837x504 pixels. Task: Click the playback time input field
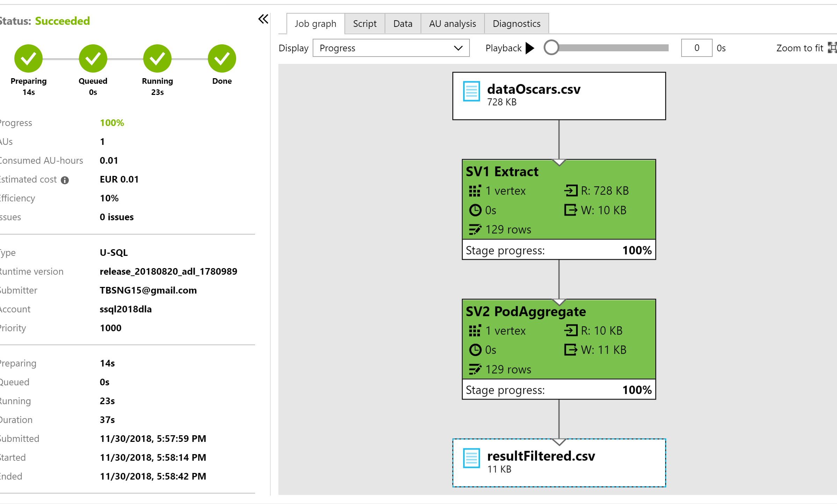(697, 48)
